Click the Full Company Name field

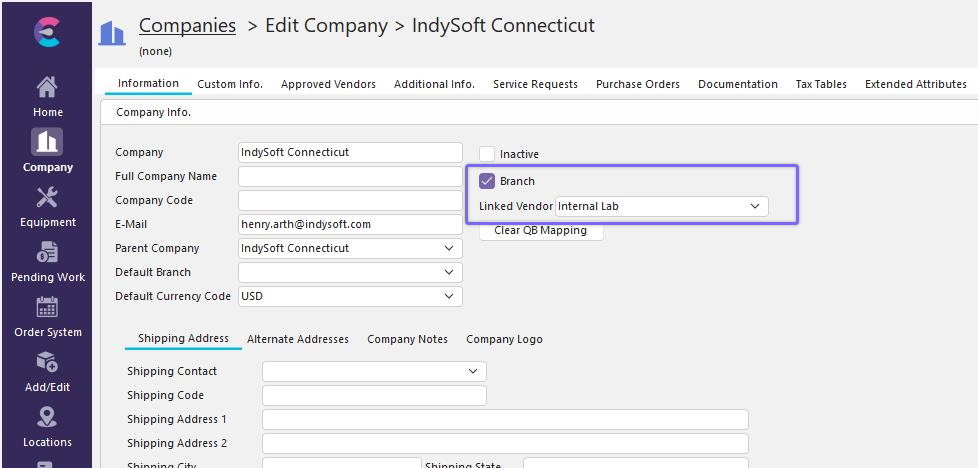point(350,176)
